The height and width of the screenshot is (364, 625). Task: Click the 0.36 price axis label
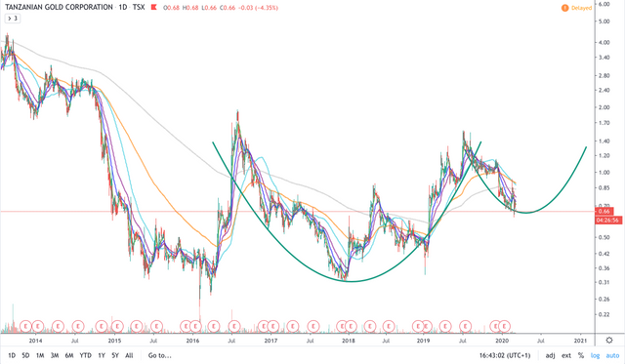click(604, 268)
